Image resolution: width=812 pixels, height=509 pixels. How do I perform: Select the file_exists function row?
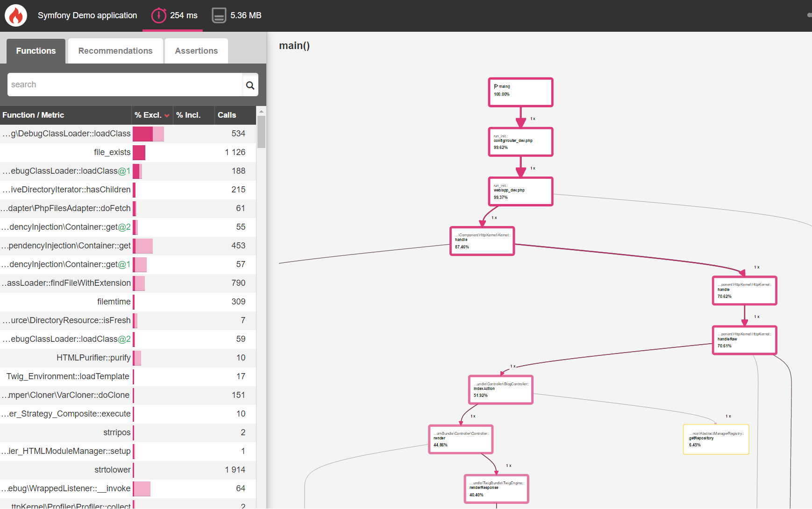(112, 152)
